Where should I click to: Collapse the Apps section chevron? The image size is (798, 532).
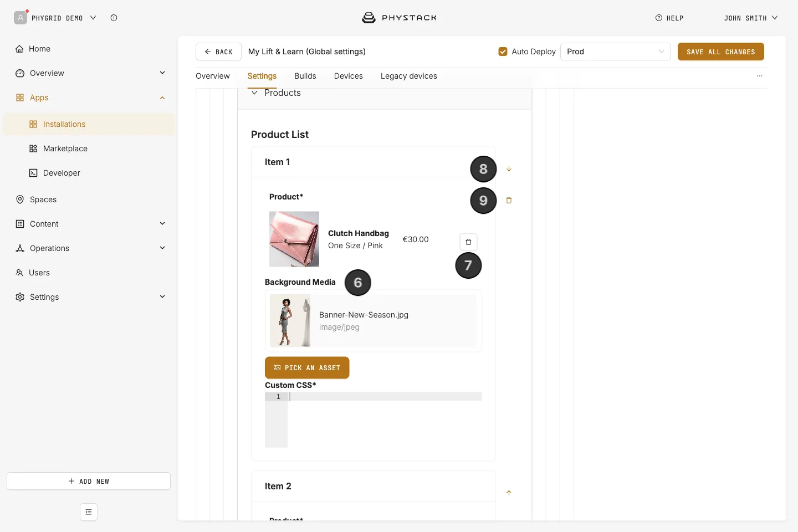click(162, 98)
